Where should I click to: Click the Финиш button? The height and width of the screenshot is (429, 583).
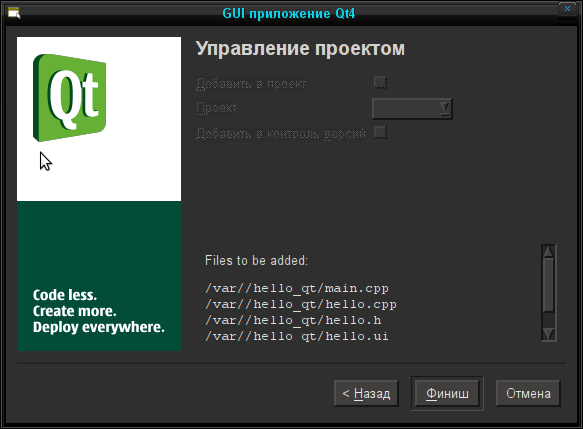point(447,393)
